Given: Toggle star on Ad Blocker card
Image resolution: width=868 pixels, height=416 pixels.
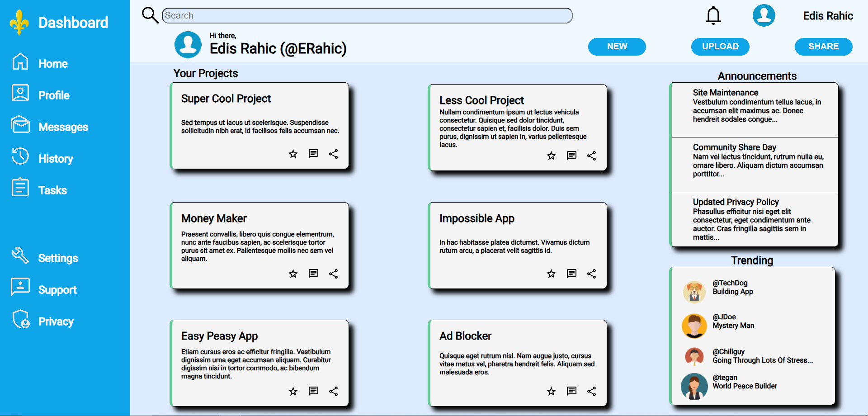Looking at the screenshot, I should click(551, 392).
